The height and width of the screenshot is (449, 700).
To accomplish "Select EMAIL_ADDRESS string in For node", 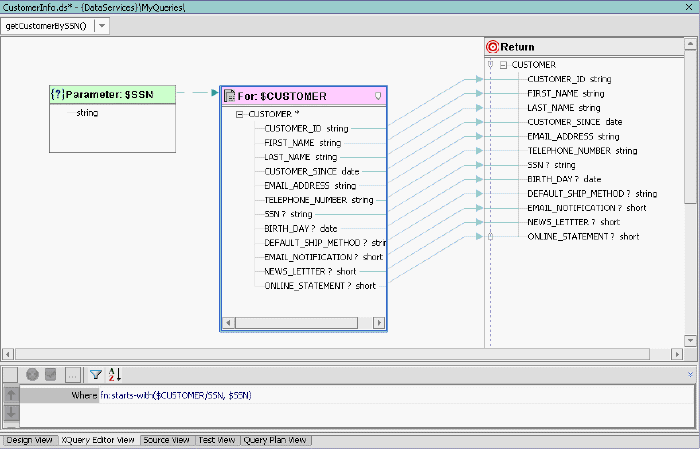I will pyautogui.click(x=310, y=186).
